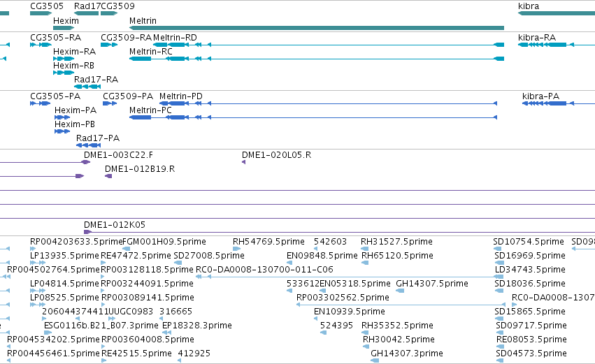Select the RH31527.5prime EST label
The width and height of the screenshot is (595, 364).
(396, 242)
